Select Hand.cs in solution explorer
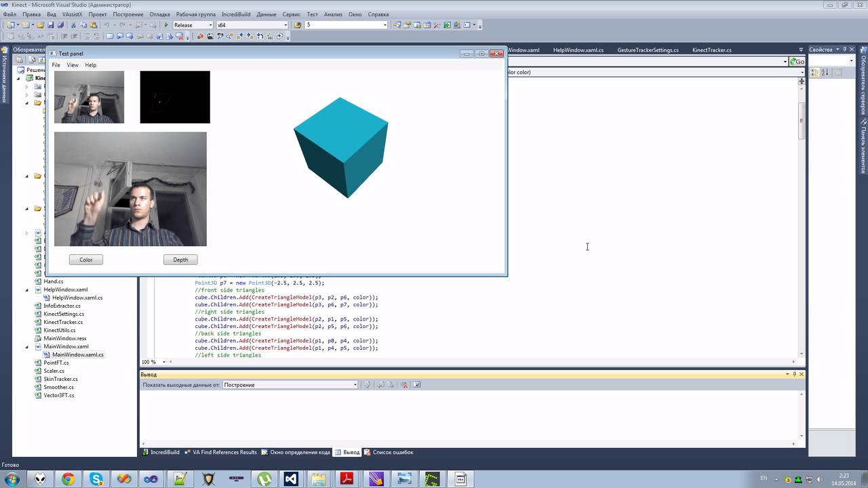 tap(54, 281)
